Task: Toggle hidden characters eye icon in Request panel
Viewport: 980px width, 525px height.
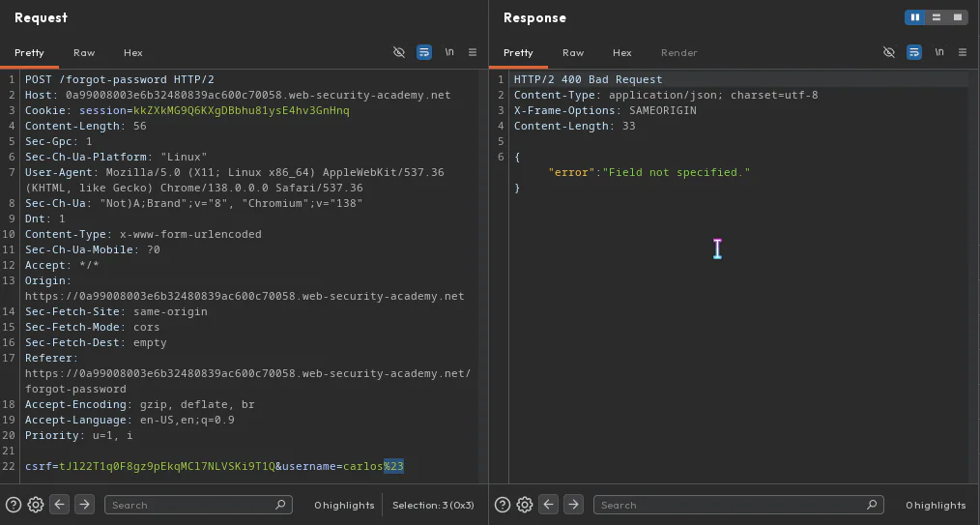Action: click(399, 52)
